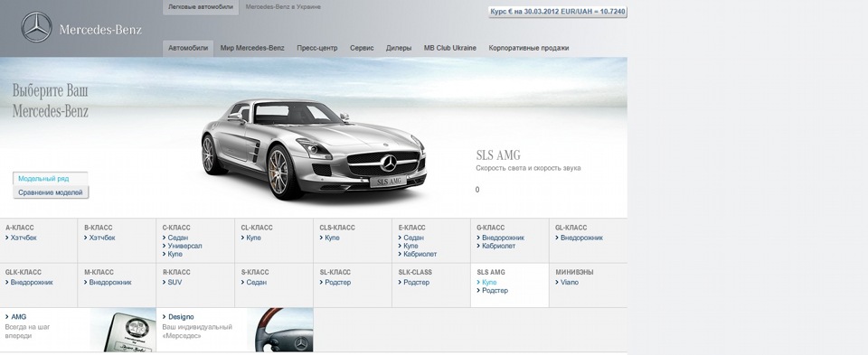
Task: Open Mercedes-Benz в Украине tab
Action: tap(283, 7)
